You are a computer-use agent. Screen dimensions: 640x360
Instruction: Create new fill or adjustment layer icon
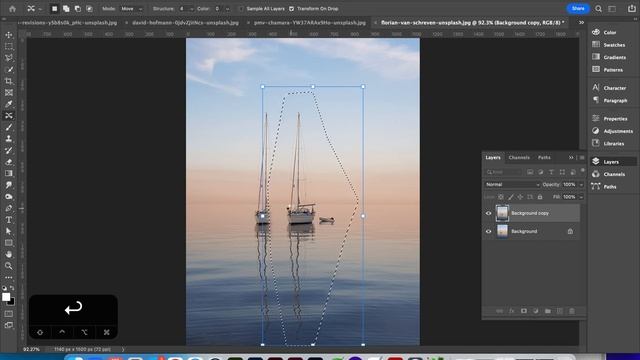536,311
